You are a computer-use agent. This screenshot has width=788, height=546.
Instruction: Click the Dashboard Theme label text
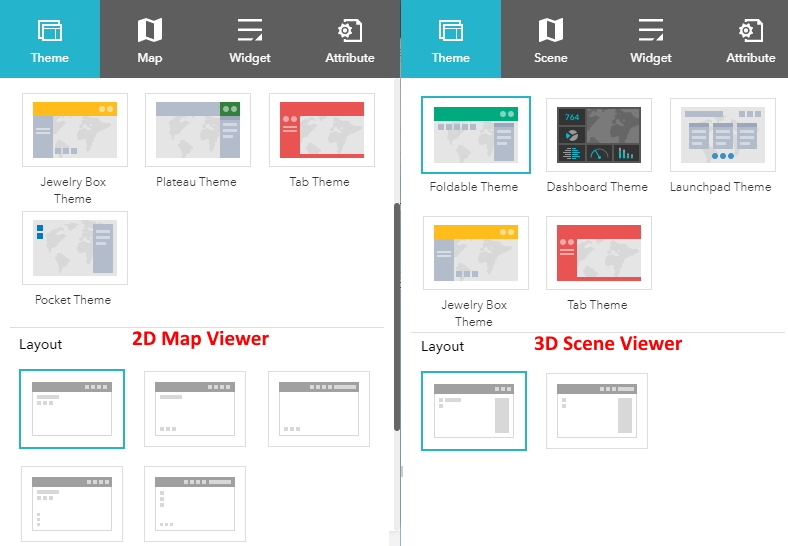point(597,187)
